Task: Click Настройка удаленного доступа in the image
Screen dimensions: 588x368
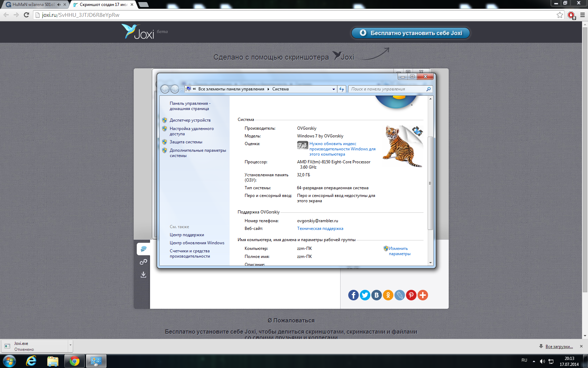Action: [192, 131]
